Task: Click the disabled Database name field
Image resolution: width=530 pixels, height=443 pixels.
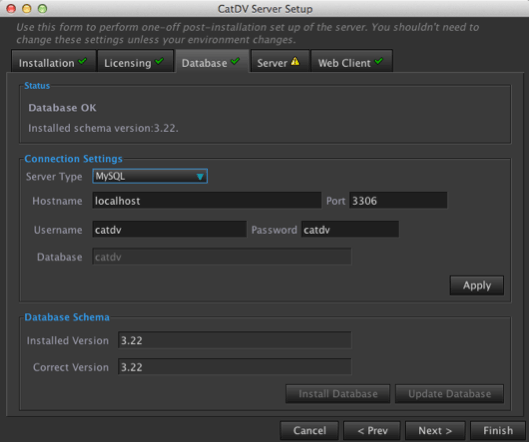Action: click(x=221, y=257)
